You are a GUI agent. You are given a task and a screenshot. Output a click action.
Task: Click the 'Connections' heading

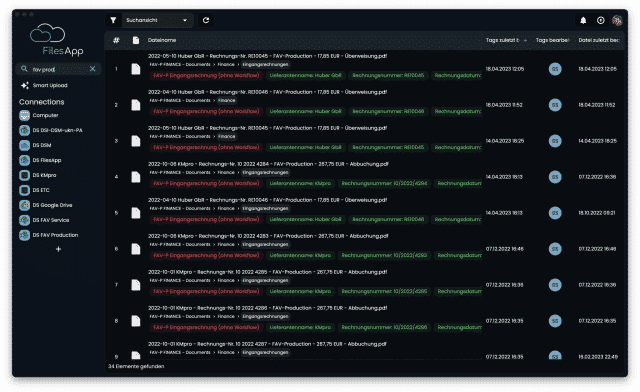[42, 102]
